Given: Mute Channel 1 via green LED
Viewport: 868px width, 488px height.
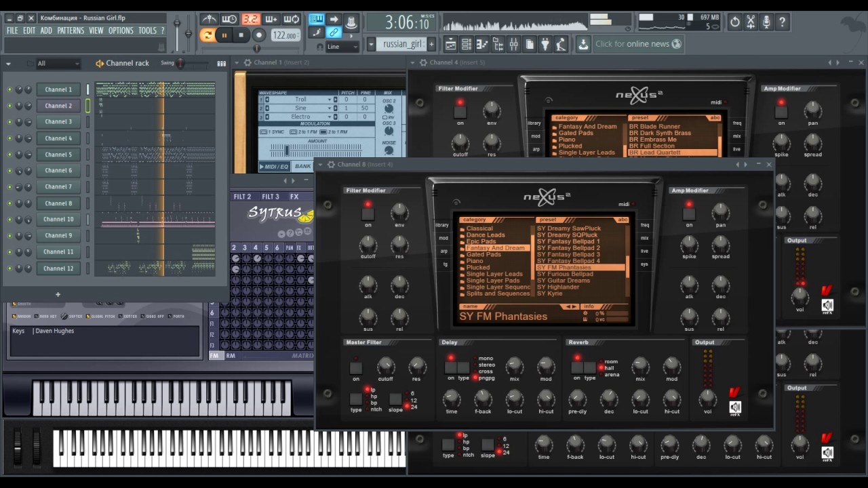Looking at the screenshot, I should (x=9, y=89).
